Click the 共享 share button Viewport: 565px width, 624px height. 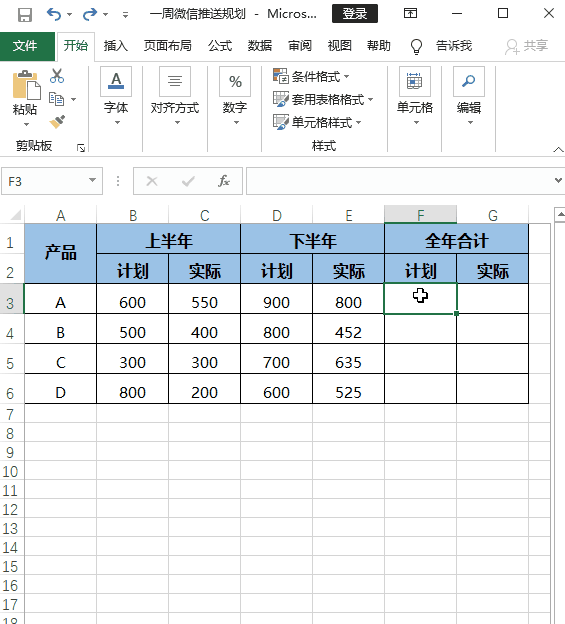click(527, 46)
